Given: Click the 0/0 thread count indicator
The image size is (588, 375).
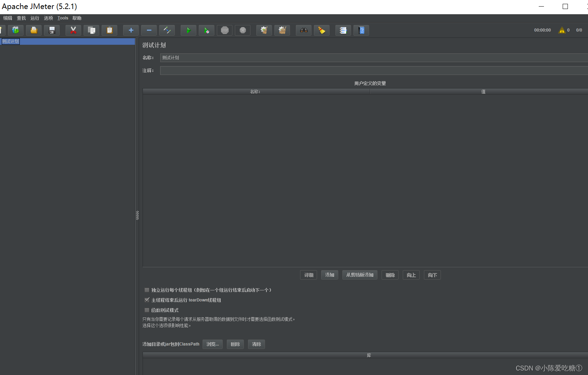Looking at the screenshot, I should tap(579, 30).
